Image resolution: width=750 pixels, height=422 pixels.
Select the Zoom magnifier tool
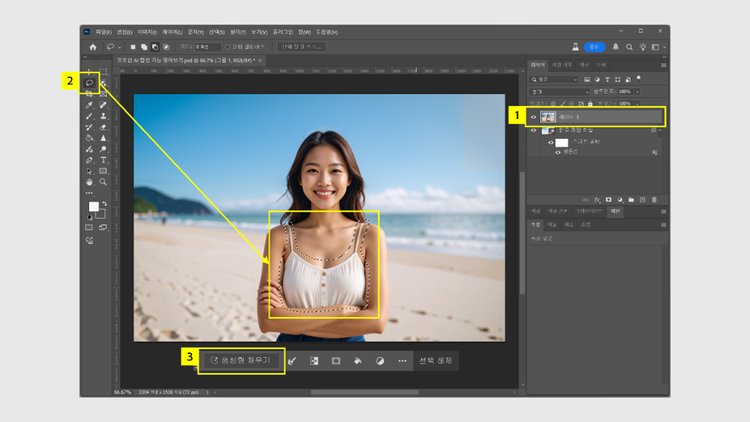tap(103, 182)
